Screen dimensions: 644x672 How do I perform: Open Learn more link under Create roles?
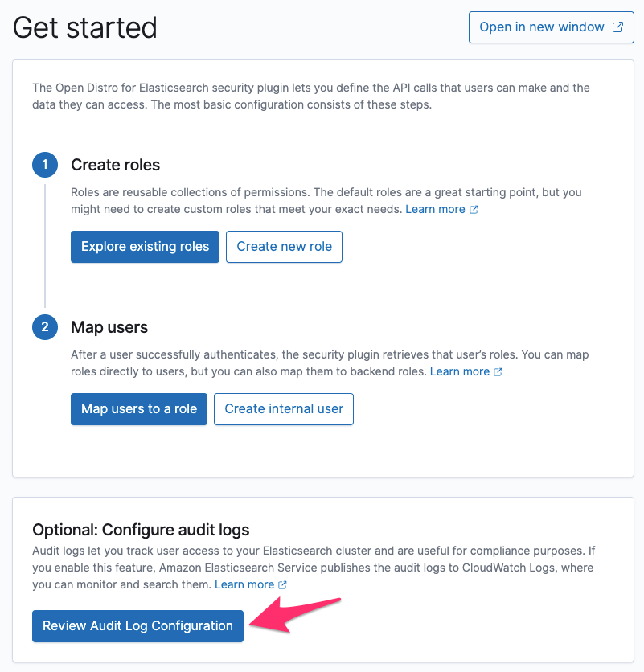(435, 209)
